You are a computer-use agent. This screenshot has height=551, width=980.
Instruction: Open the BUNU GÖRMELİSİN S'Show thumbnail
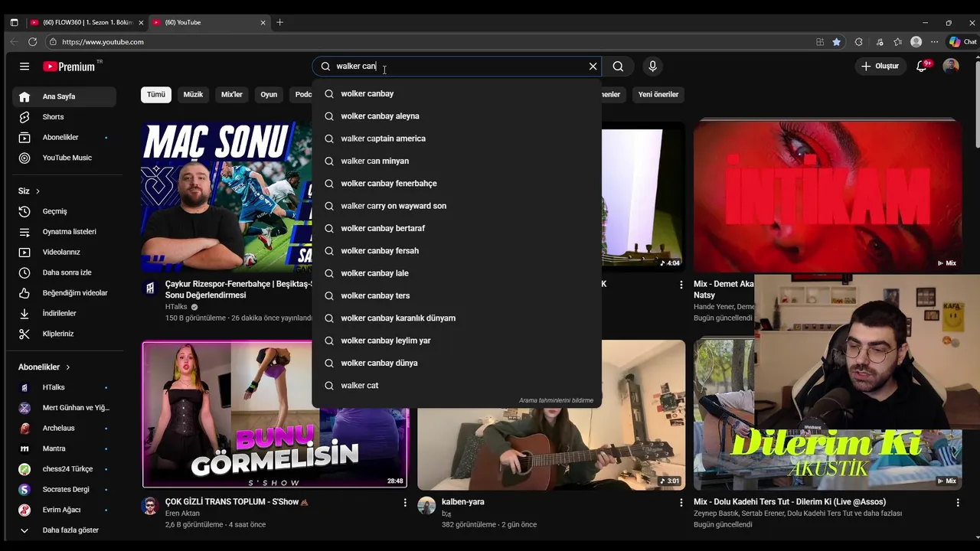[x=275, y=414]
